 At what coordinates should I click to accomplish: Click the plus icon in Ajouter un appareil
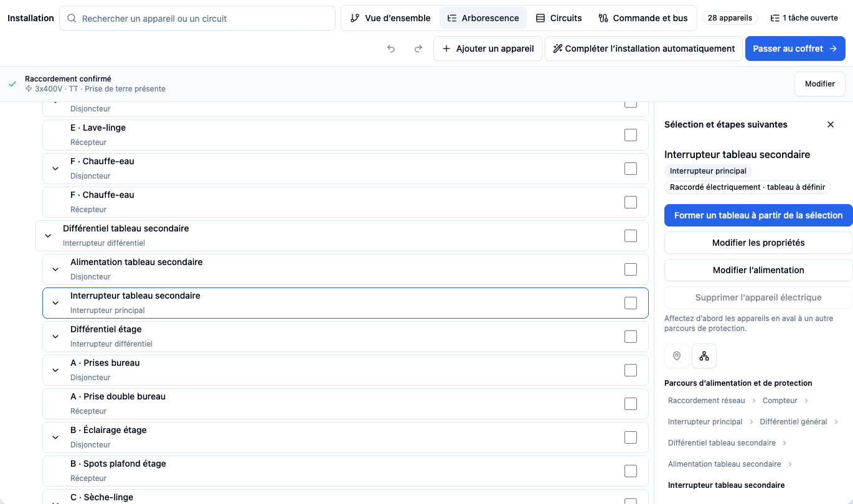tap(446, 49)
